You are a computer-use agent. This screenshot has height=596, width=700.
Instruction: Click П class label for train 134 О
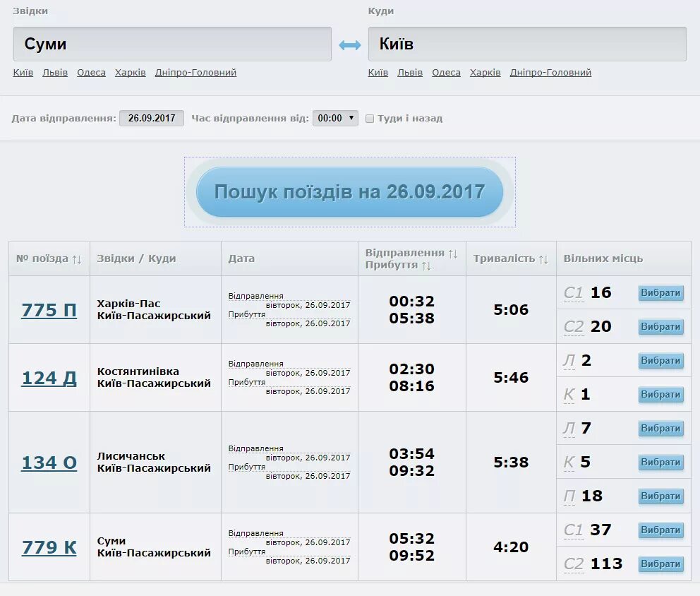(x=569, y=496)
